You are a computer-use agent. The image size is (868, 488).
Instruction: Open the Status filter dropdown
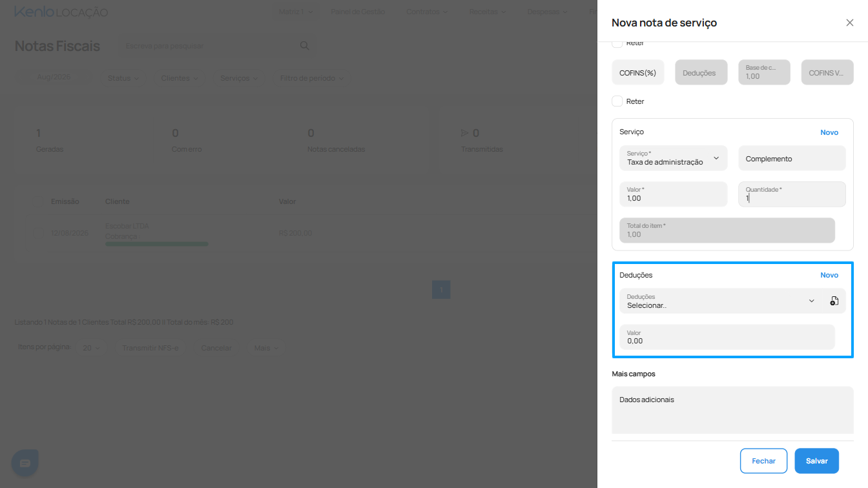tap(123, 78)
